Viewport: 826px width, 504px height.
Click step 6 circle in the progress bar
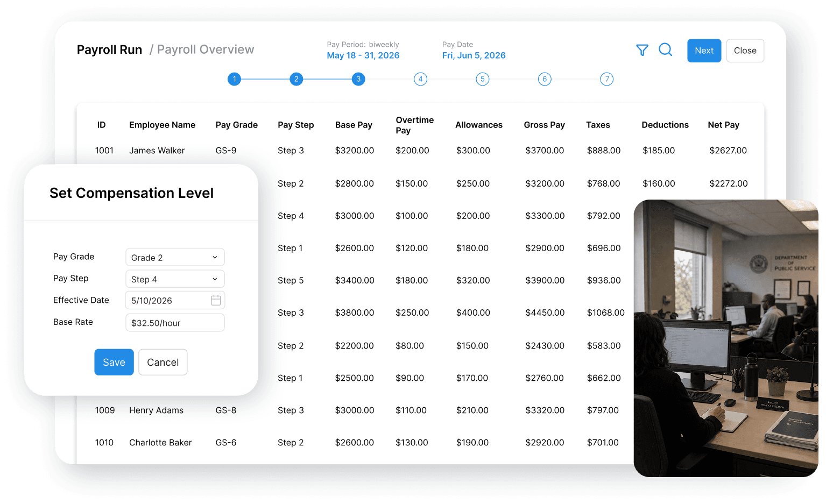(545, 79)
